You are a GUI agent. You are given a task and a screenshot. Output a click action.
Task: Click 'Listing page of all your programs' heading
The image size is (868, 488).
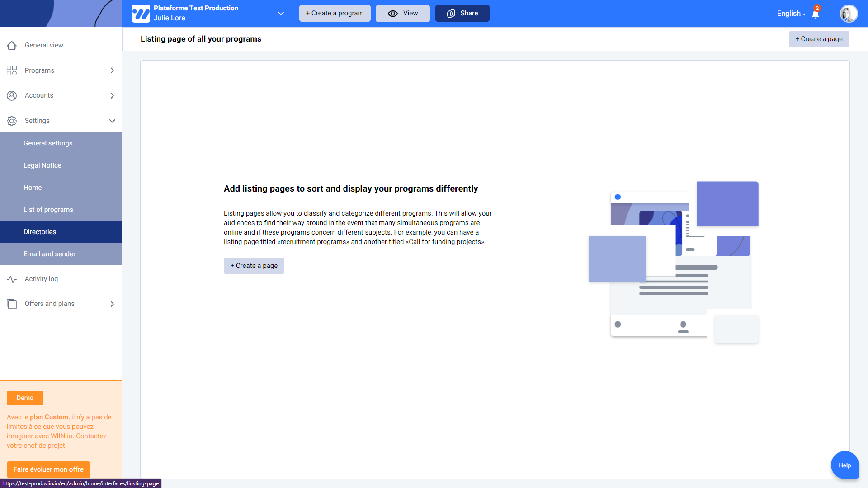click(201, 39)
